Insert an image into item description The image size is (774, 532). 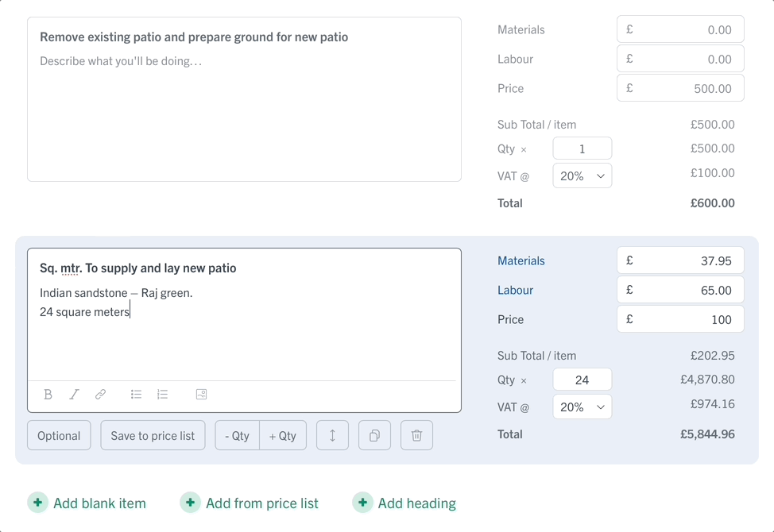pyautogui.click(x=201, y=395)
